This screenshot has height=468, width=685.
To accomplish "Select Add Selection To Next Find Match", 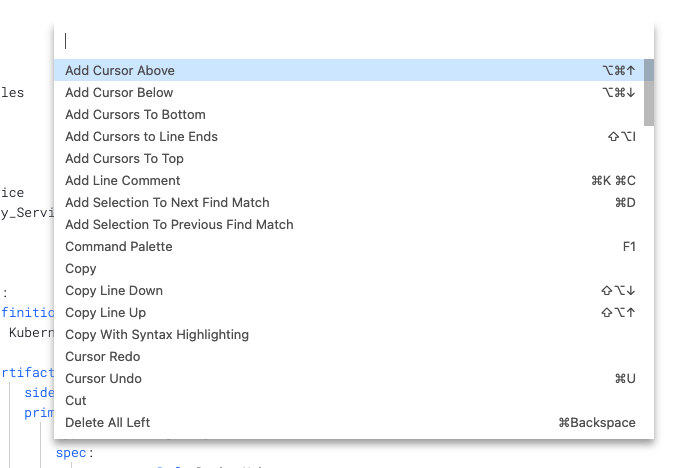I will tap(167, 202).
